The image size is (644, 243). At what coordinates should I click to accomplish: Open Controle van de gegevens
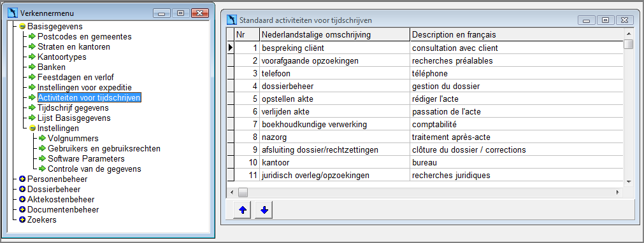click(x=94, y=169)
